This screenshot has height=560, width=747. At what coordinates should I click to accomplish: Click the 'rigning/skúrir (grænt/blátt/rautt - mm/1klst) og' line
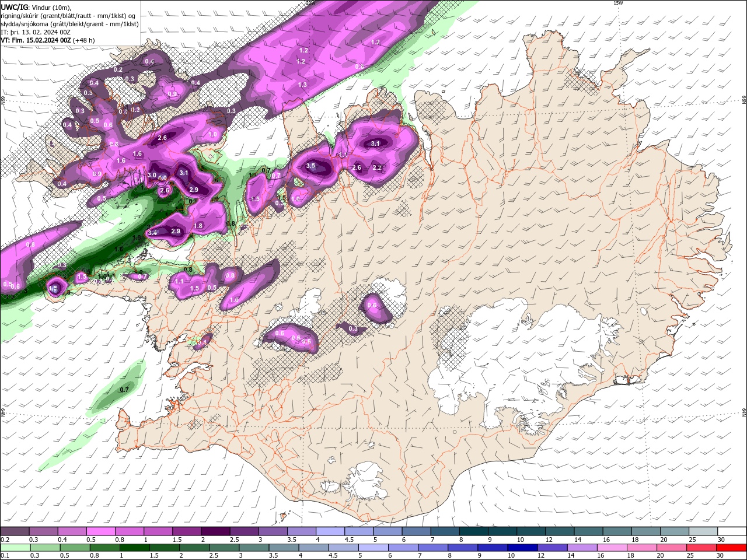[x=69, y=16]
